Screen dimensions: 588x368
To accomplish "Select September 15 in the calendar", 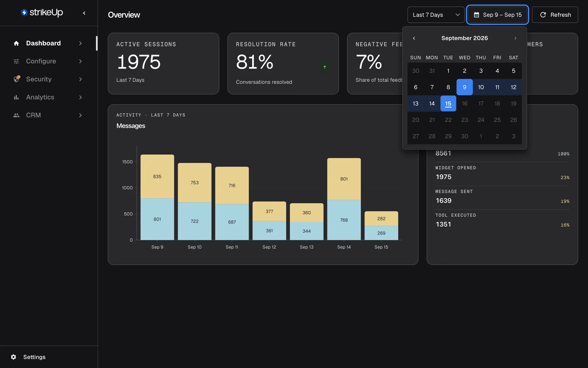I will pos(448,103).
